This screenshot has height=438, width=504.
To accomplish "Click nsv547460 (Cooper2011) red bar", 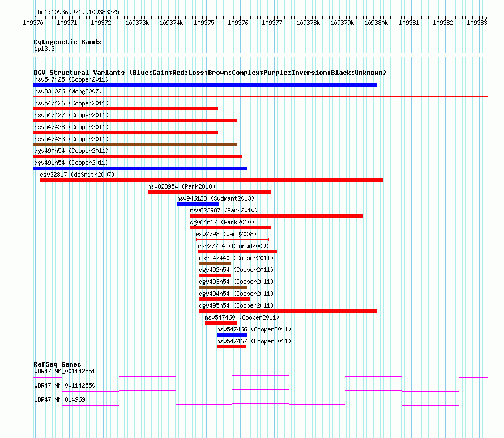I will coord(221,323).
